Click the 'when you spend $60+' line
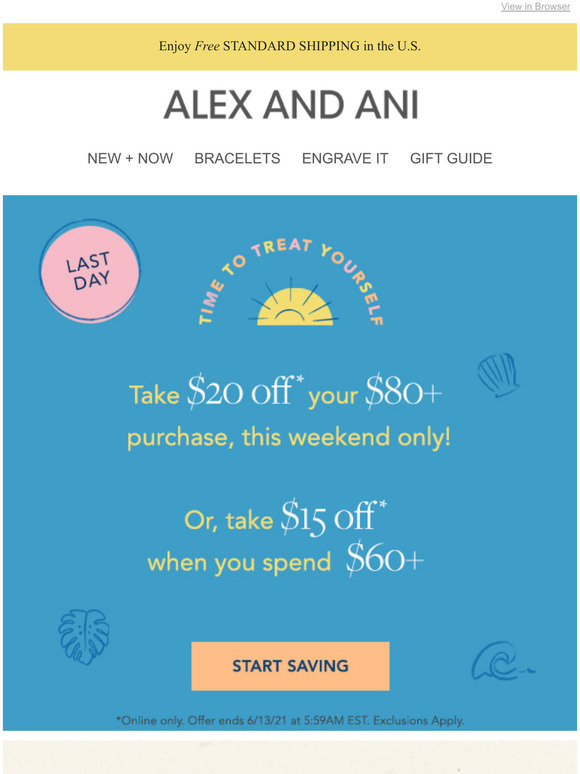 (x=285, y=560)
